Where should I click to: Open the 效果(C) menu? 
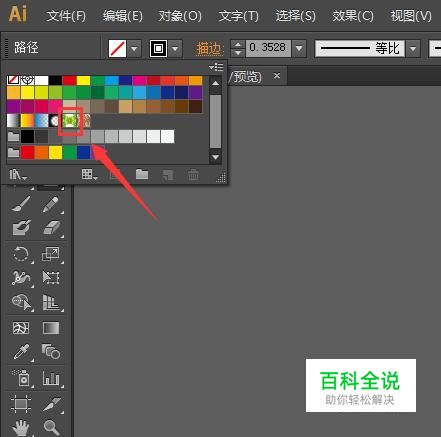[x=353, y=16]
